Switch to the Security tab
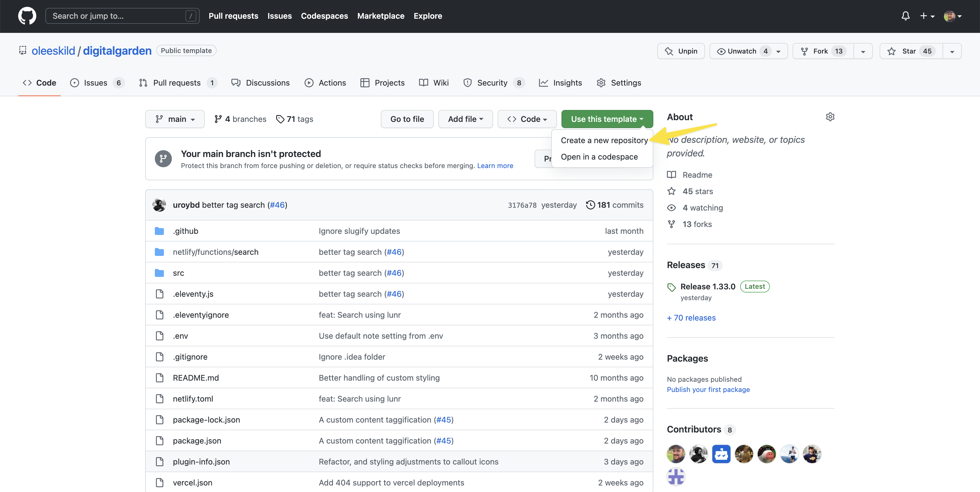 click(493, 82)
